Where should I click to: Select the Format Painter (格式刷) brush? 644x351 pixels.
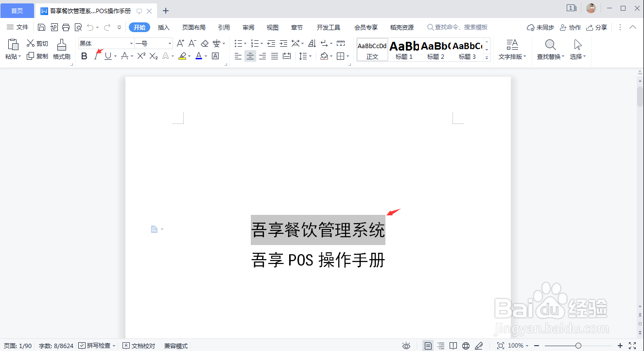62,50
